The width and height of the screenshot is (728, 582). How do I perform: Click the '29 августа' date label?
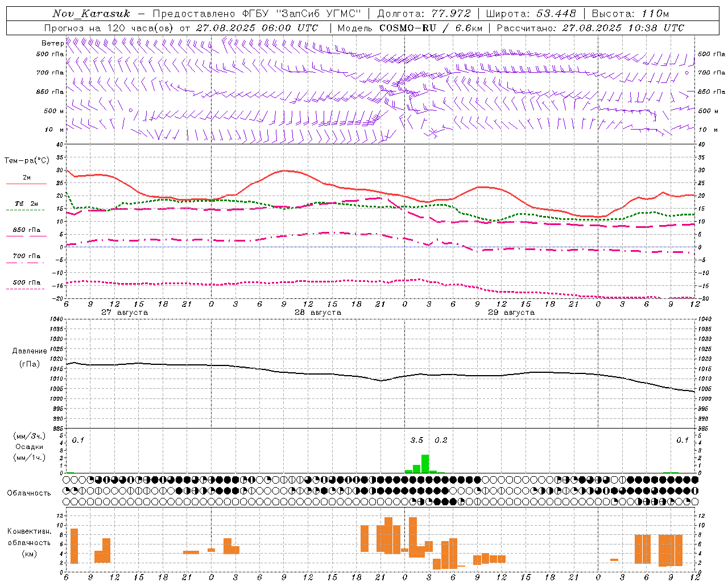(x=511, y=313)
